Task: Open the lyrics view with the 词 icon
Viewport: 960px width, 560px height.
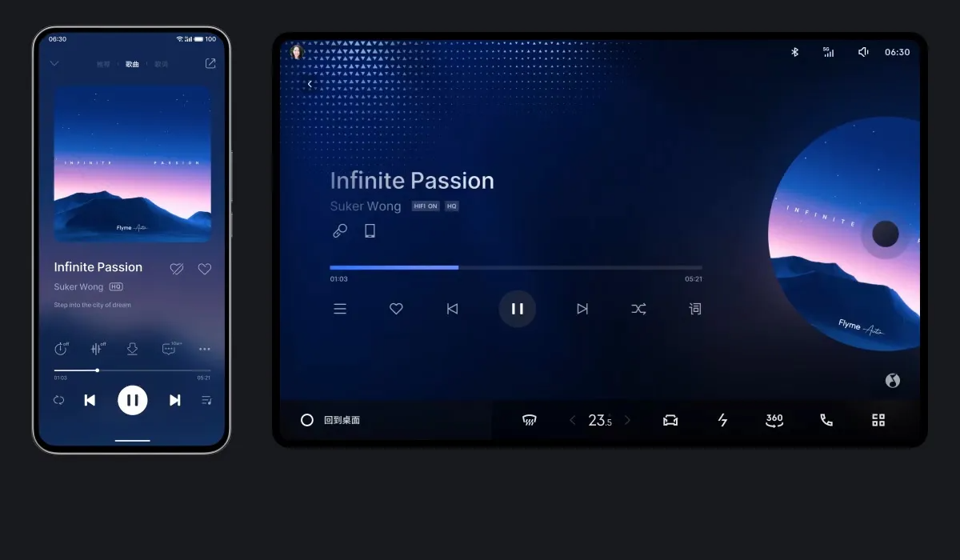Action: pos(694,309)
